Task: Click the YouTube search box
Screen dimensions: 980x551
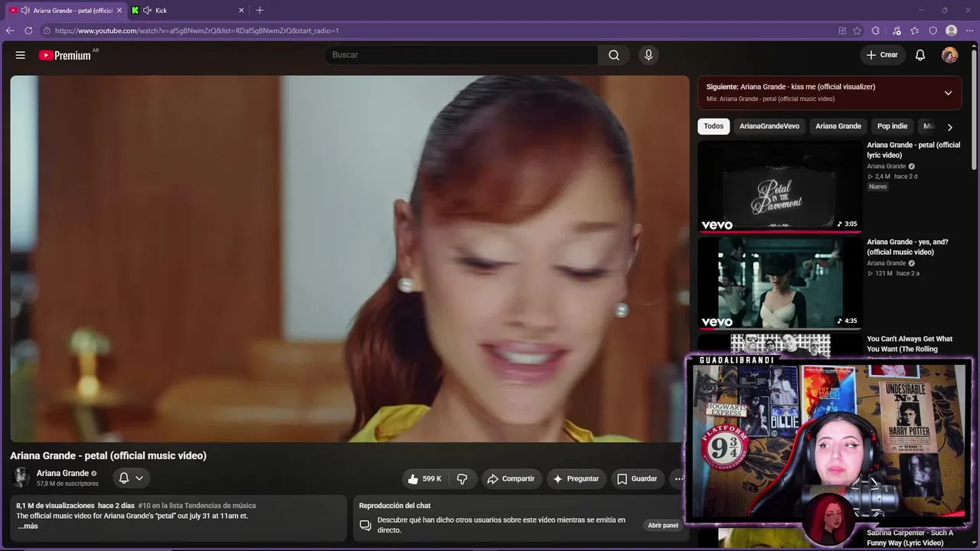Action: click(462, 55)
